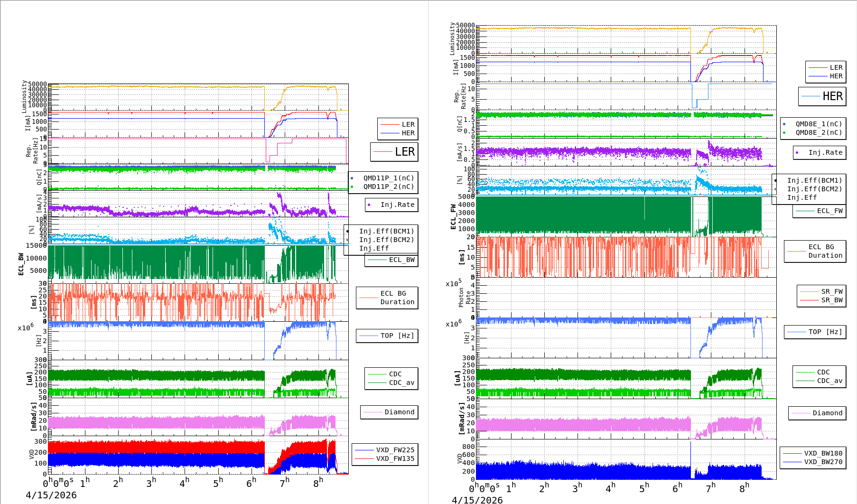Click the VXD_FW225 legend entry
Viewport: 857px width, 504px height.
[x=395, y=450]
